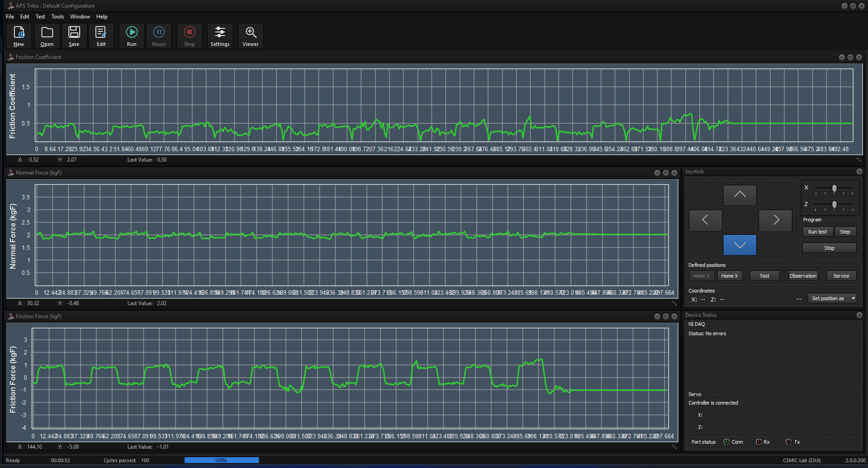Open the Viewer tool
Viewport: 868px width, 468px height.
point(250,36)
